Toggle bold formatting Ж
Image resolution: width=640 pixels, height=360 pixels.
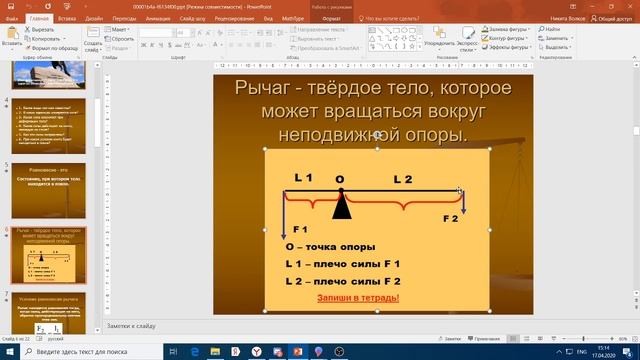[144, 45]
